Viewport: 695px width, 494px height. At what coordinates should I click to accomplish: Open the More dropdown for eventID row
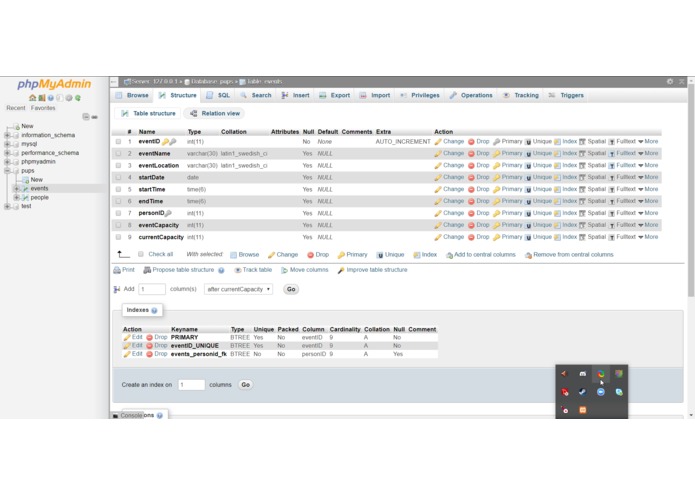coord(648,142)
